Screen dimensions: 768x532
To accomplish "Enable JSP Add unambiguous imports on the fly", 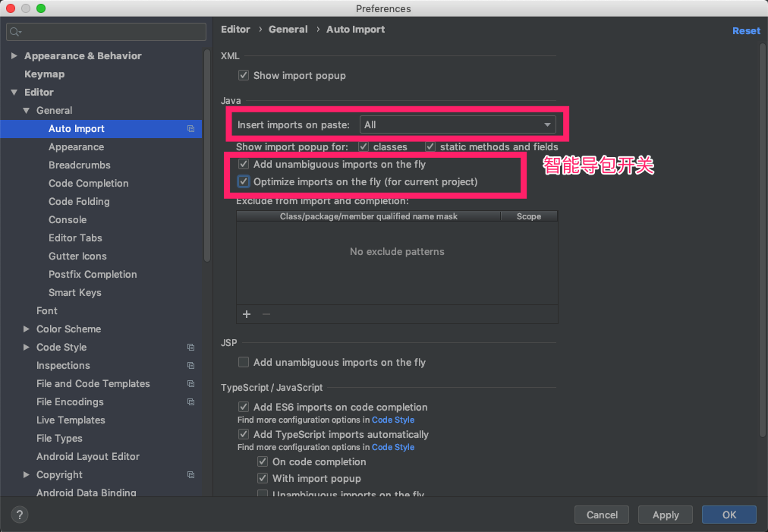I will 244,362.
